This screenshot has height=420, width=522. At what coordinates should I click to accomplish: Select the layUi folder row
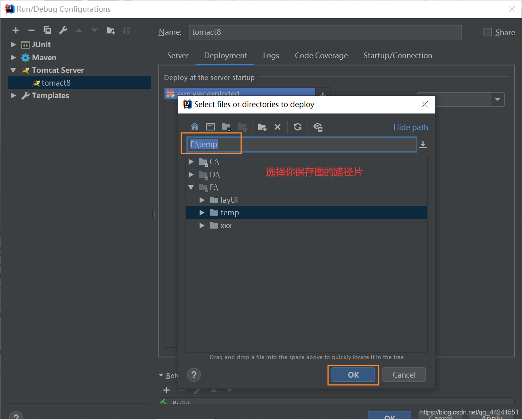tap(306, 200)
